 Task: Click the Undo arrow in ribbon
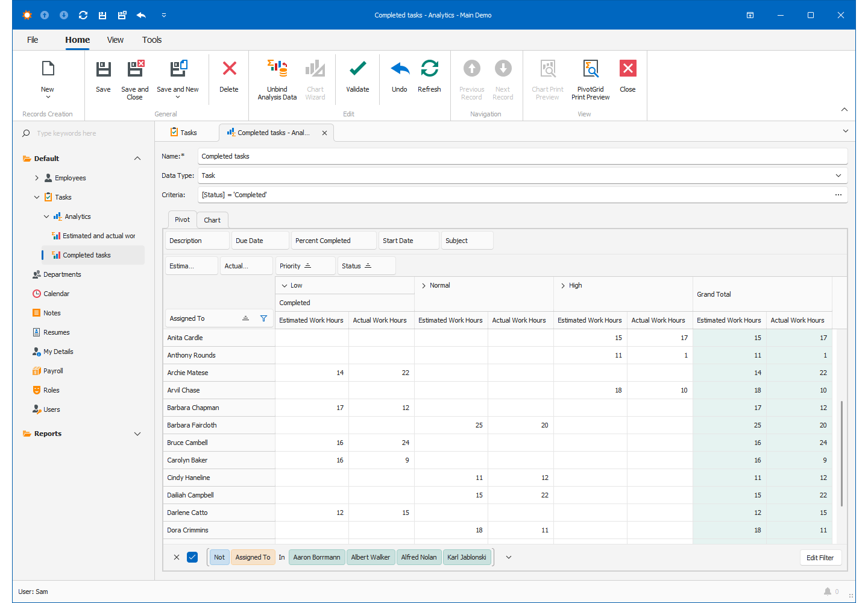pos(400,69)
